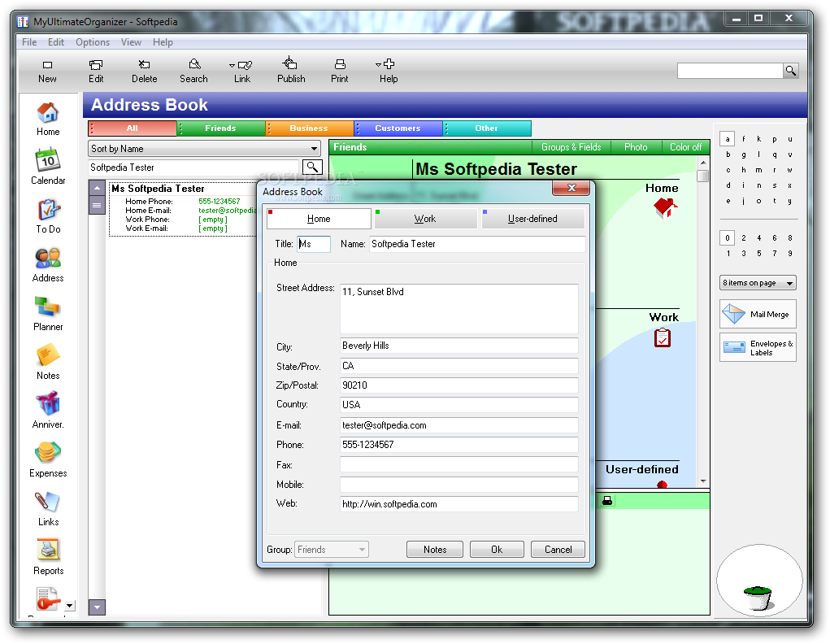830x644 pixels.
Task: Click the Cancel button
Action: click(x=558, y=550)
